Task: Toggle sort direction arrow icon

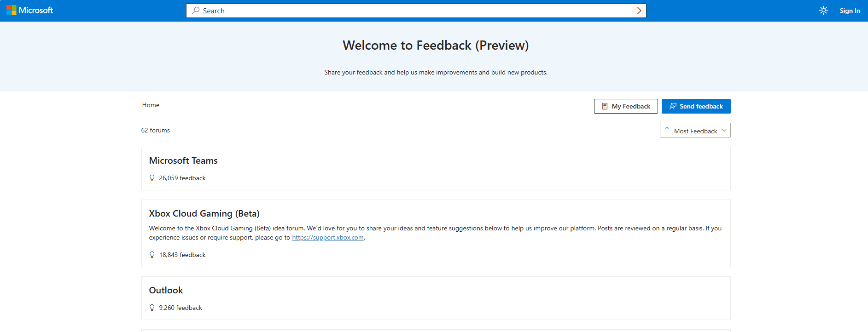Action: [x=667, y=131]
